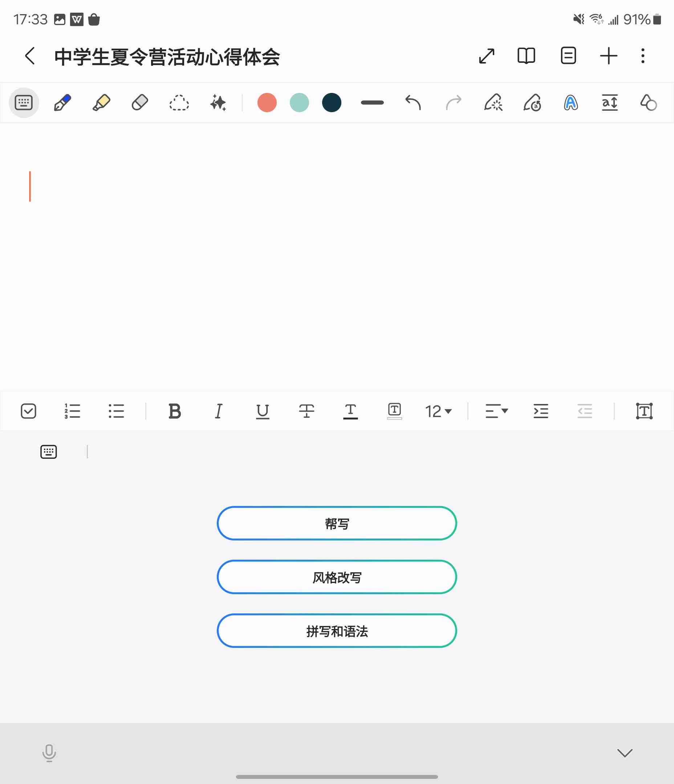Open text color picker
674x784 pixels.
pyautogui.click(x=350, y=411)
